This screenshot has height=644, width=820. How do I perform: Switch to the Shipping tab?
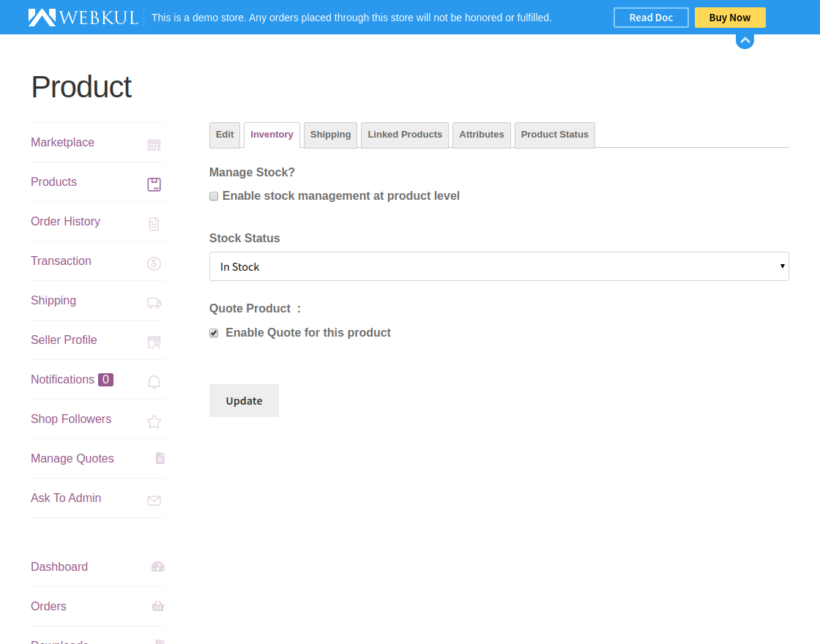(330, 135)
